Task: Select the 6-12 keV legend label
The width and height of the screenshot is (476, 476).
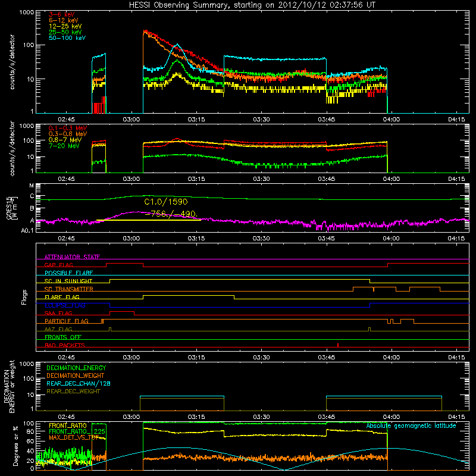Action: [x=64, y=20]
